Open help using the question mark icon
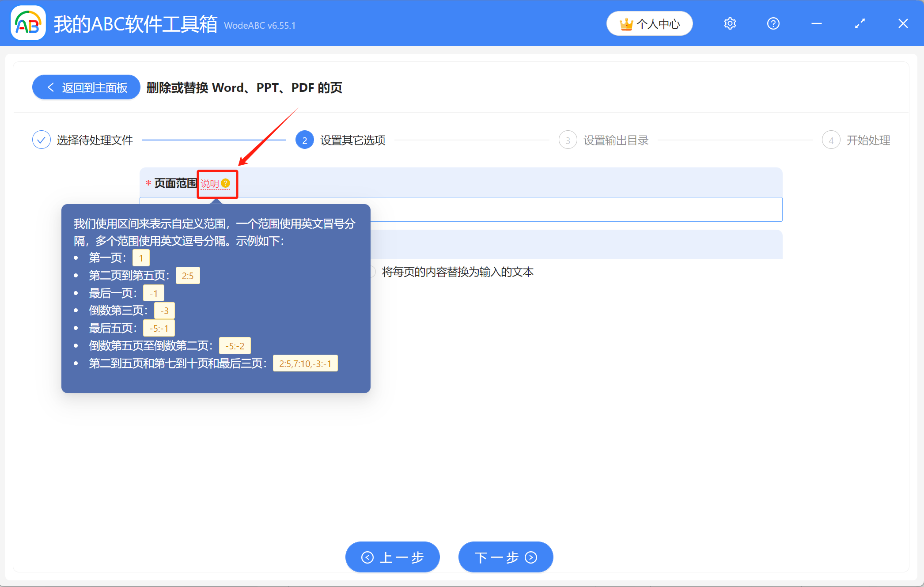924x587 pixels. (x=773, y=23)
